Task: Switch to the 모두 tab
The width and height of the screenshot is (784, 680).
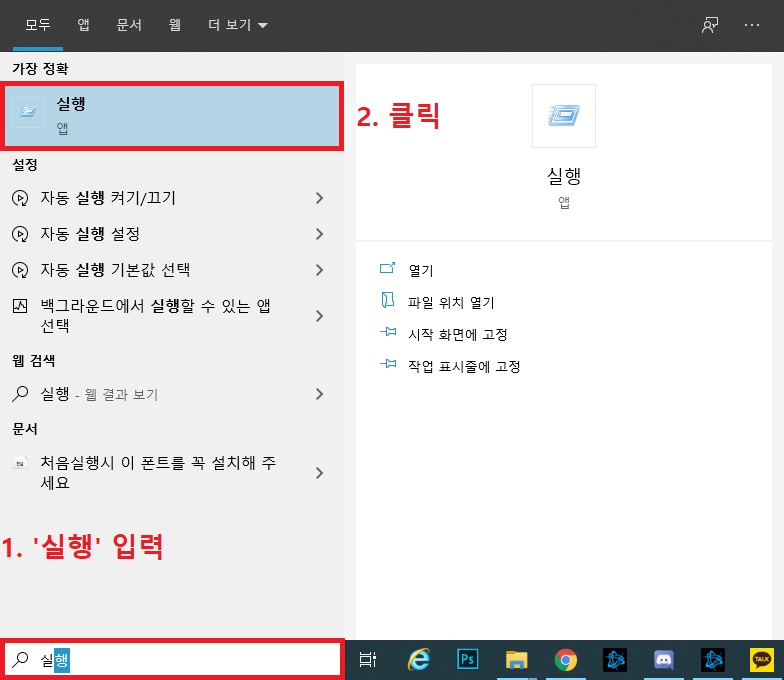Action: click(x=38, y=24)
